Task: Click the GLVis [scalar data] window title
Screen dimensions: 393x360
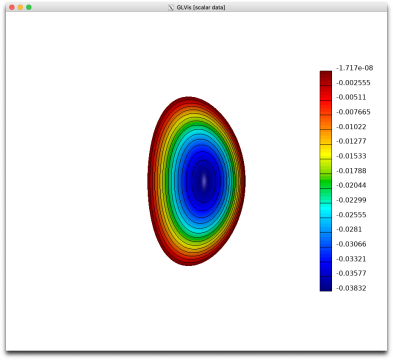Action: tap(201, 7)
